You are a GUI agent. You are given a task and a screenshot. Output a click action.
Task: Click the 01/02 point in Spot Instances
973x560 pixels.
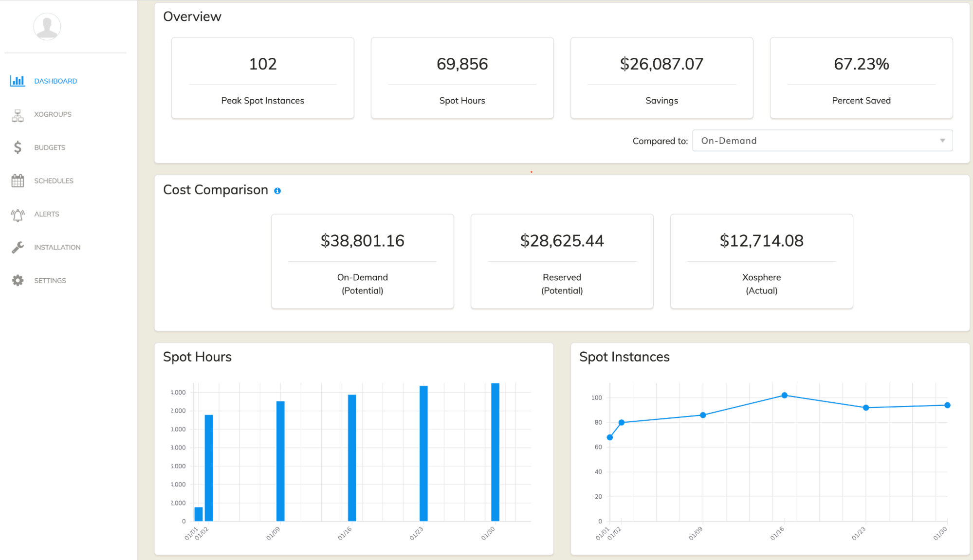622,422
